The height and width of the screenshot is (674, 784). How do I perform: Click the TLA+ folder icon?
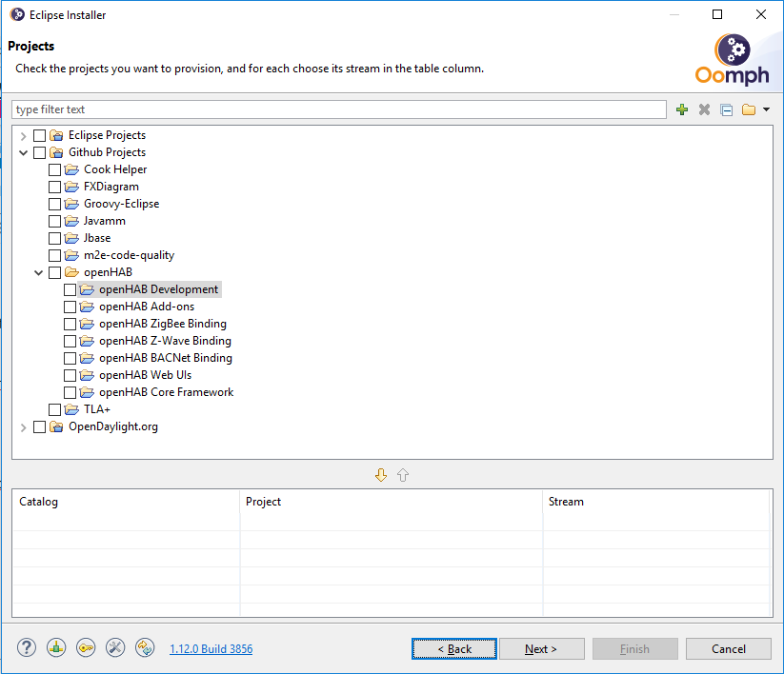71,409
